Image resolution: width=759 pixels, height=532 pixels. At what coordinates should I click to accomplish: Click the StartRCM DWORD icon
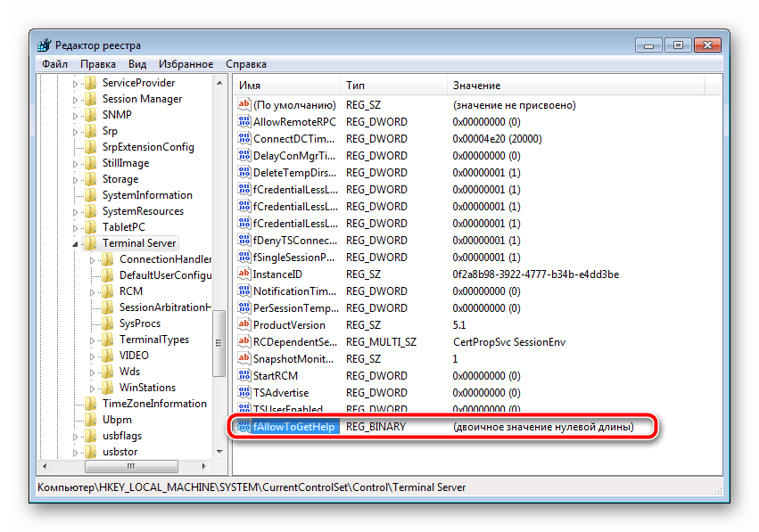[x=243, y=375]
